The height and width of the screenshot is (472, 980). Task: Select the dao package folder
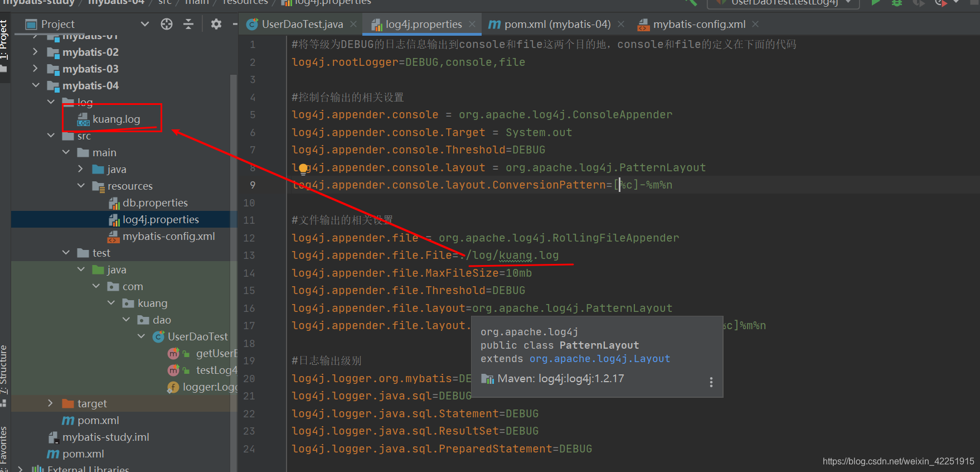[162, 320]
